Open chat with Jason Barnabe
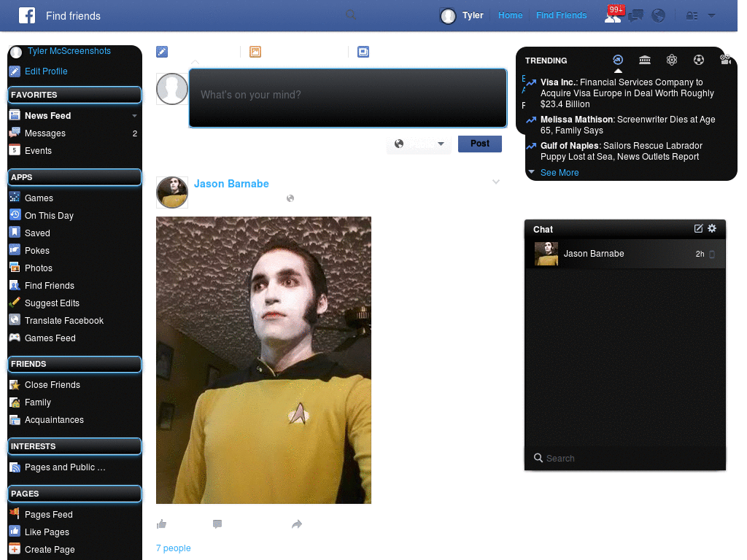This screenshot has width=747, height=560. (625, 254)
